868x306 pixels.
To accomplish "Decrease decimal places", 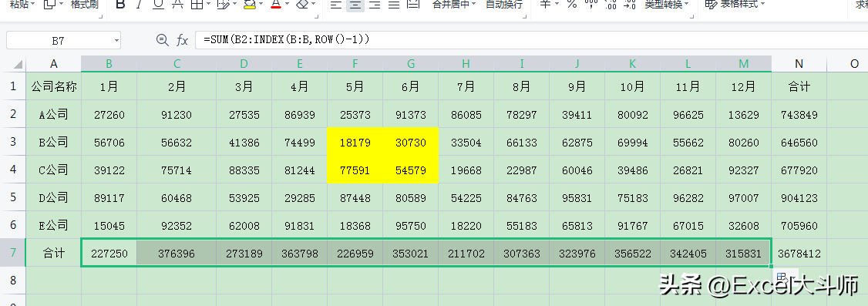I will [x=629, y=5].
